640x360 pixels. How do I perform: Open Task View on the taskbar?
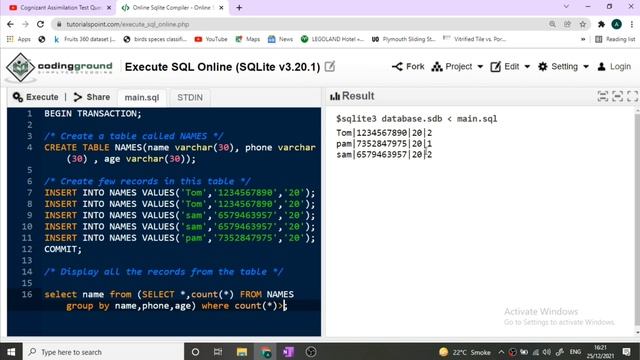[218, 352]
